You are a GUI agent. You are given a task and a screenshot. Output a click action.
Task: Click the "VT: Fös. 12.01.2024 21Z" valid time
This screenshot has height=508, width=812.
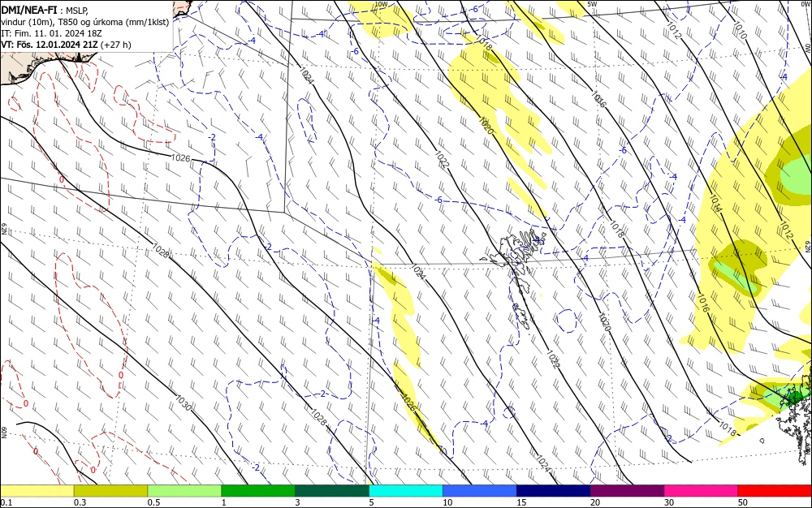(50, 45)
